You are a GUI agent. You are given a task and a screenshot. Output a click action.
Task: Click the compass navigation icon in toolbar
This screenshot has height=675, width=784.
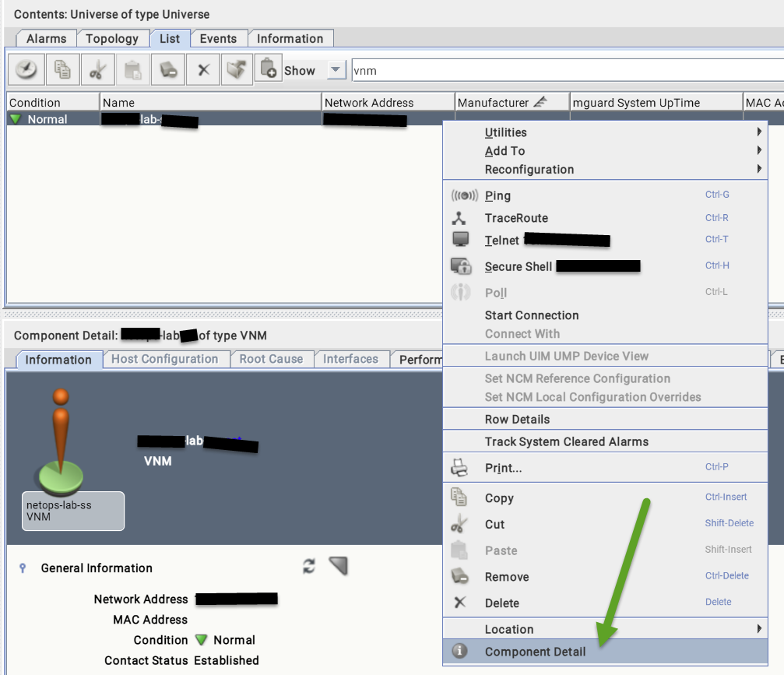26,70
